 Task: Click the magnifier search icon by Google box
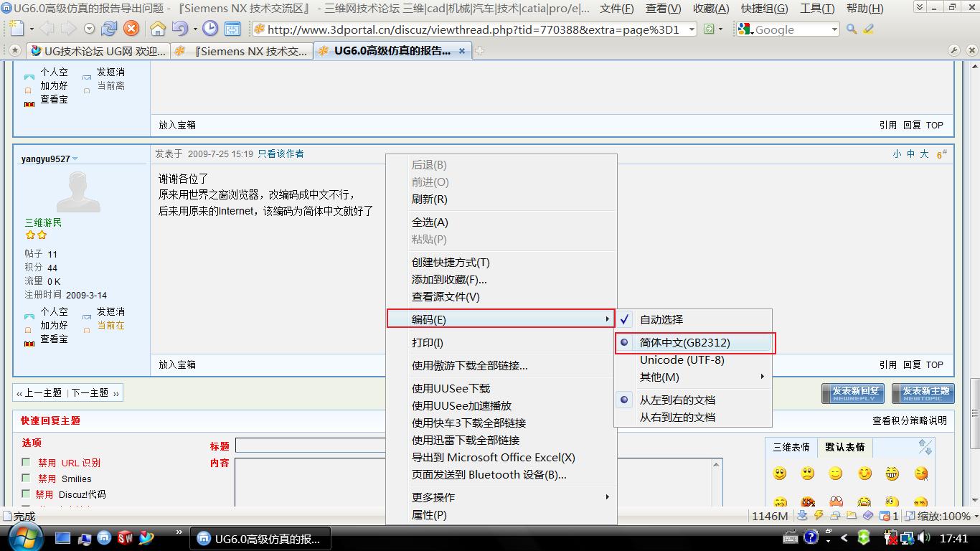click(x=852, y=29)
